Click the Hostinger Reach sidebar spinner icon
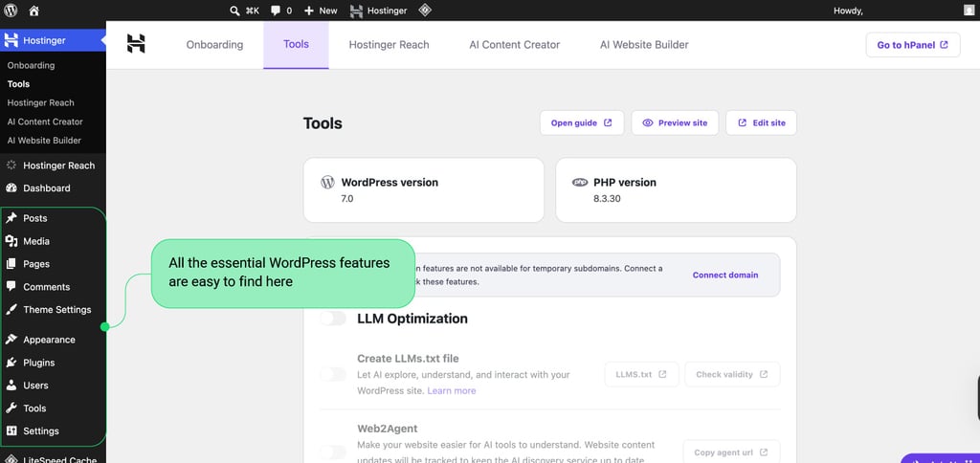The image size is (980, 463). [11, 165]
